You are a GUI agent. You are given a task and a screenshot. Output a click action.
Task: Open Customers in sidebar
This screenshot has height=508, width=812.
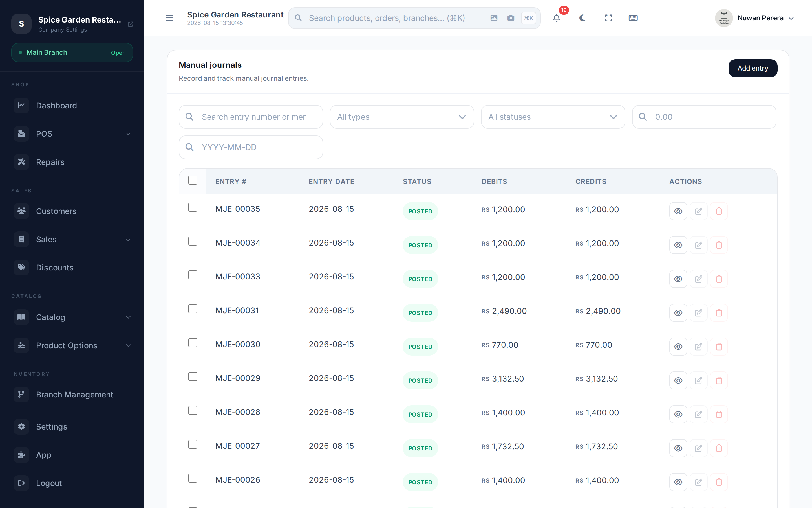pyautogui.click(x=72, y=211)
